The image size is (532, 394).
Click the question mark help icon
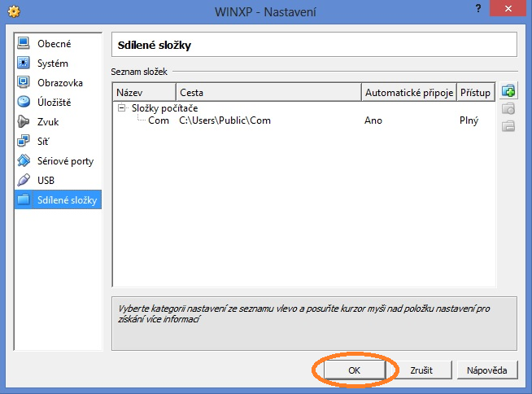pyautogui.click(x=478, y=8)
